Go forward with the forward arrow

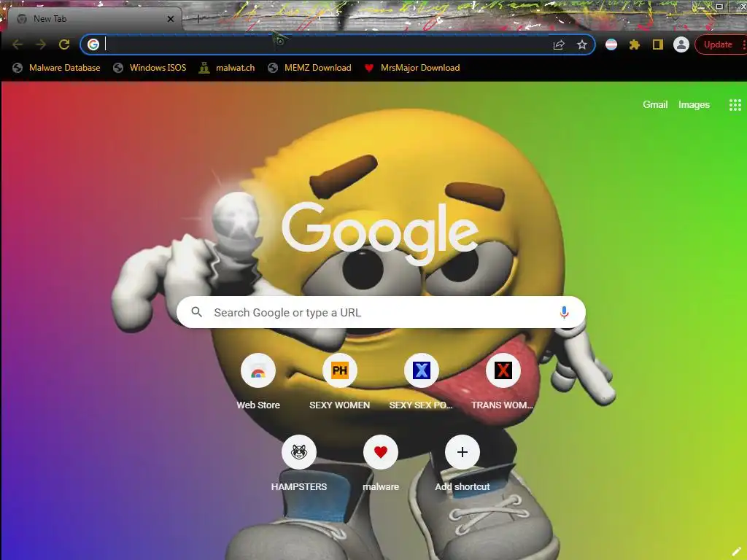point(41,44)
